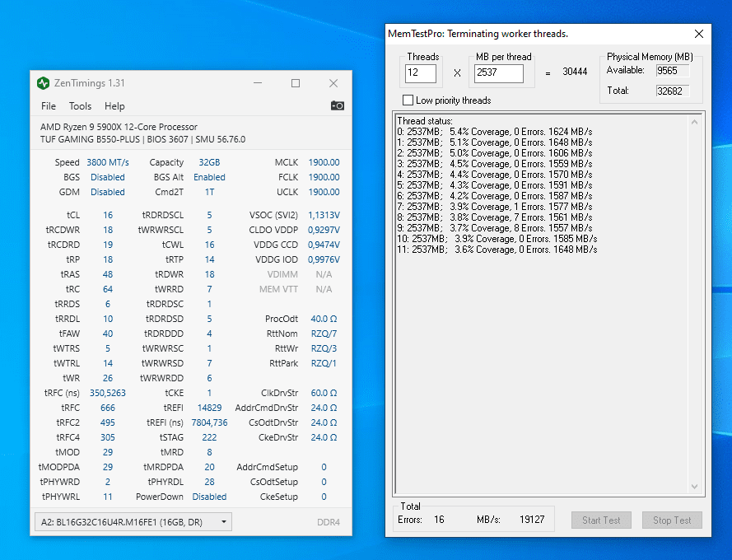Select thread 11 status line 3.6% Coverage
732x560 pixels.
(x=497, y=250)
